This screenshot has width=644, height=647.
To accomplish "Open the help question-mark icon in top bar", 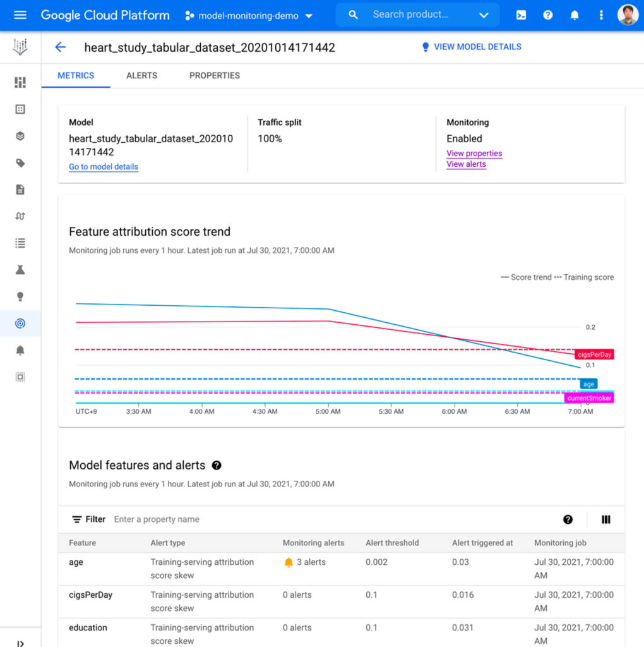I will [x=547, y=15].
